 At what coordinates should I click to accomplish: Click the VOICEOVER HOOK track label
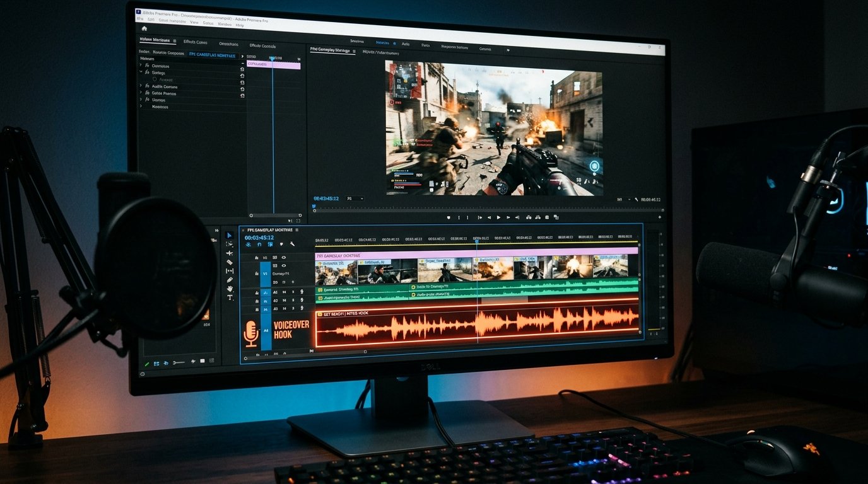tap(291, 330)
